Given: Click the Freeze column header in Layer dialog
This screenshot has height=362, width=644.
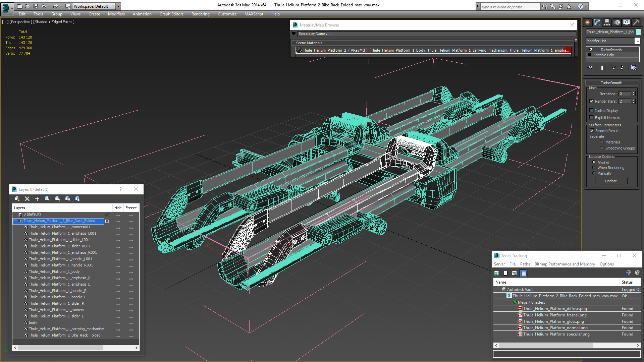Looking at the screenshot, I should coord(131,208).
